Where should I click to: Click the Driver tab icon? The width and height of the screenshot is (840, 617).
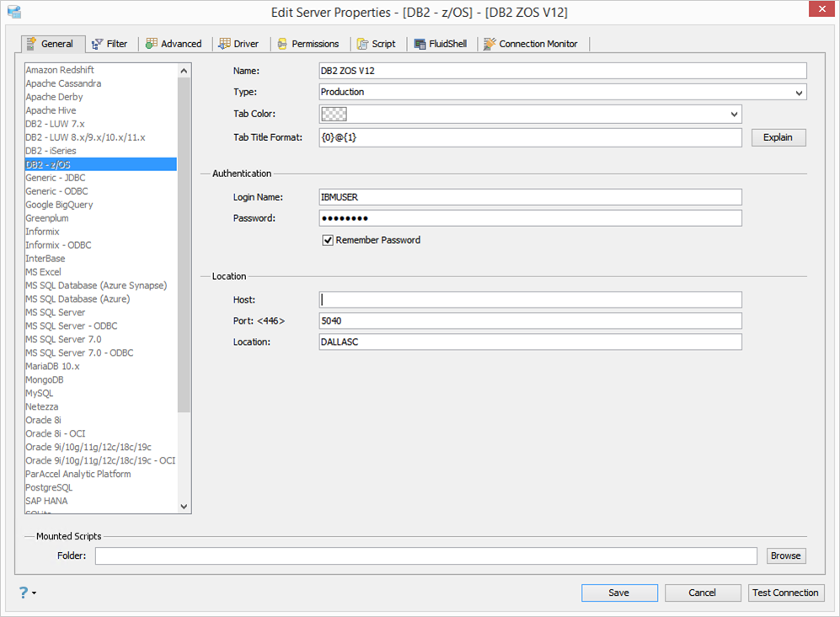(x=225, y=44)
